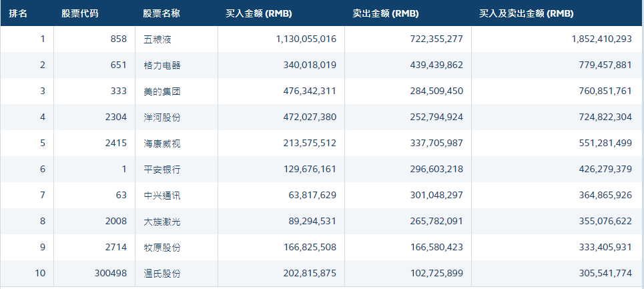Click 大族激光 in the table
The image size is (644, 289).
click(162, 222)
